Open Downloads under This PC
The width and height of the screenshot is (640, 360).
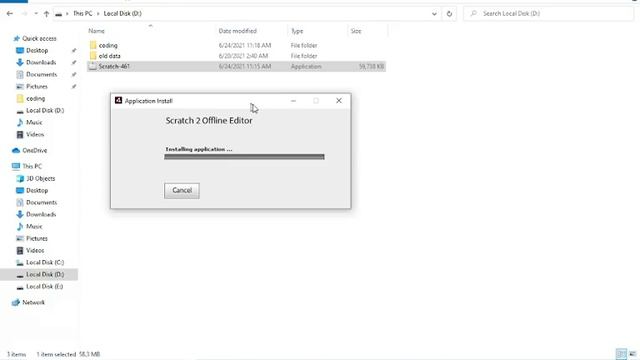tap(41, 215)
